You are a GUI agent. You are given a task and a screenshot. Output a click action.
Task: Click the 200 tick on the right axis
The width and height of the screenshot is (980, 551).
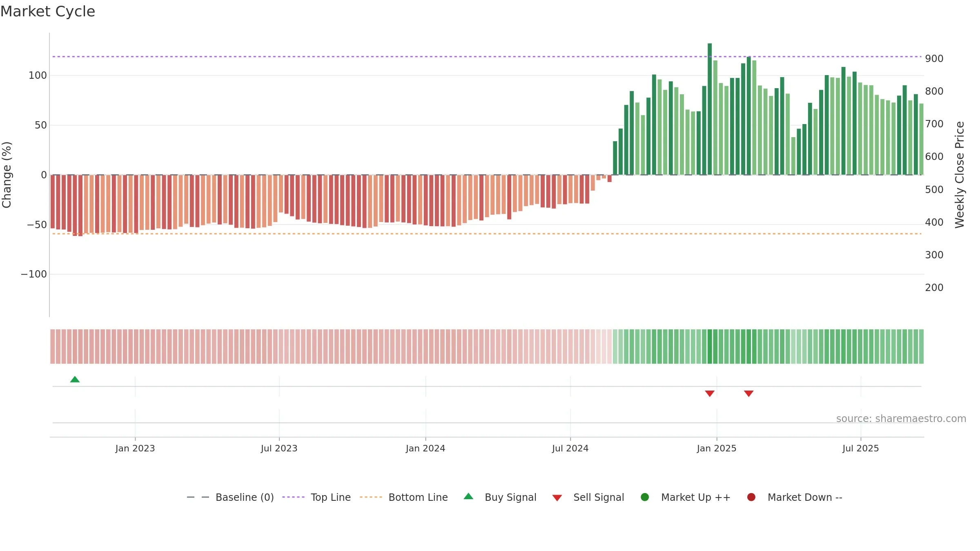tap(934, 288)
